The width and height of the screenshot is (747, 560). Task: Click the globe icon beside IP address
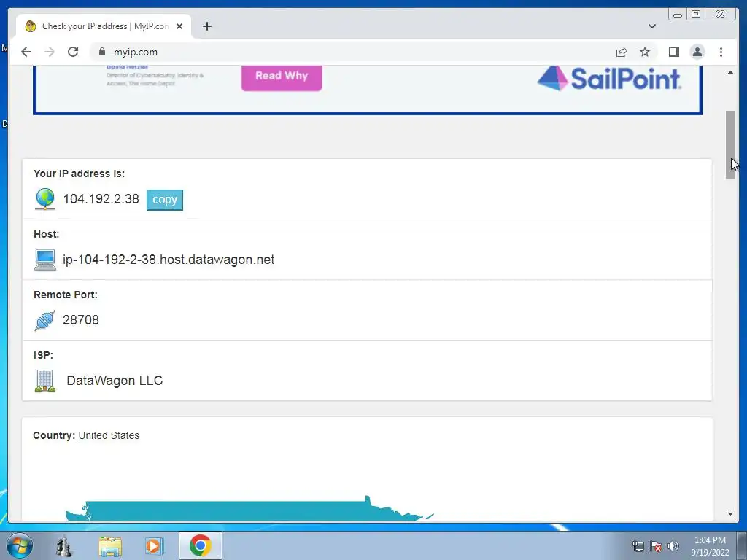coord(44,198)
